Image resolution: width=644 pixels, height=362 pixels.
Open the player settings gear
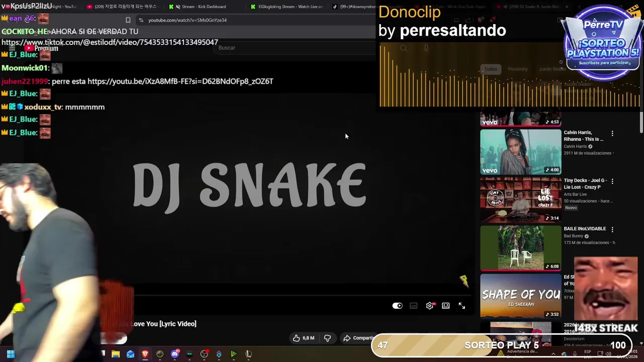[430, 306]
